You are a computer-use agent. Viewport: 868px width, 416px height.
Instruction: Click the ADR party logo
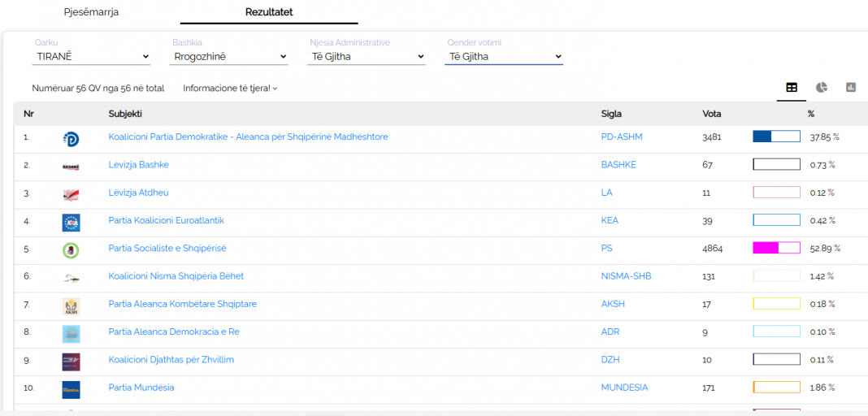coord(71,334)
